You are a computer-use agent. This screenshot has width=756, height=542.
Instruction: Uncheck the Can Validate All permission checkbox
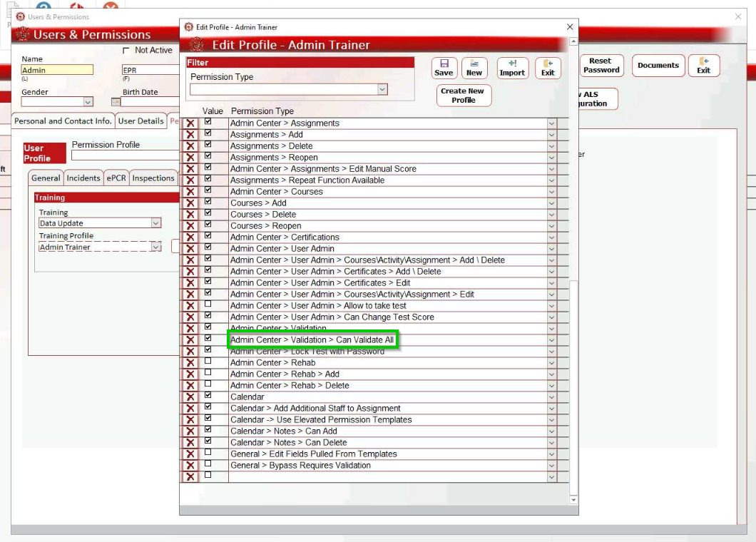pyautogui.click(x=208, y=339)
